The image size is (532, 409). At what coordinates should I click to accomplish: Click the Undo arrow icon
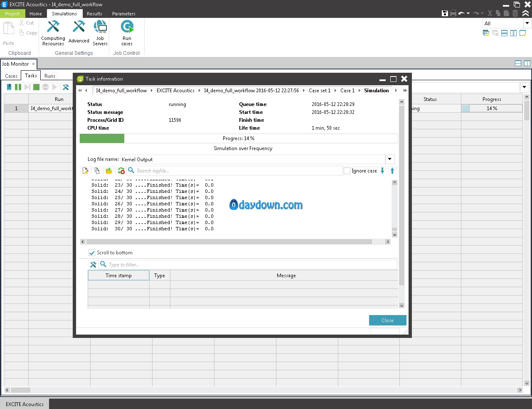[x=461, y=13]
